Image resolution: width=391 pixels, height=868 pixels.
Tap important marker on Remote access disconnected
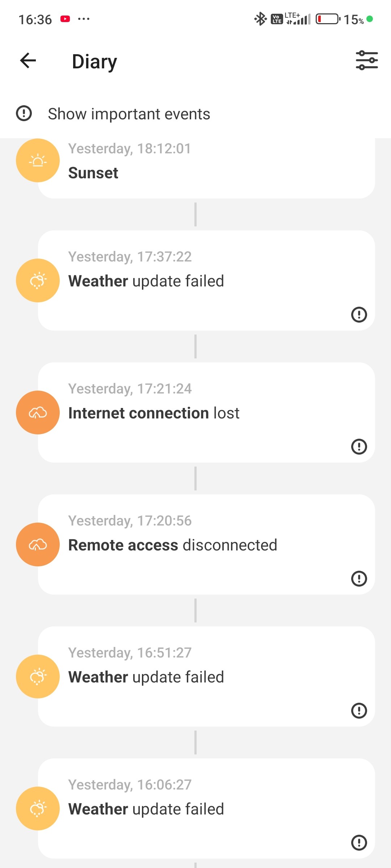(x=359, y=579)
